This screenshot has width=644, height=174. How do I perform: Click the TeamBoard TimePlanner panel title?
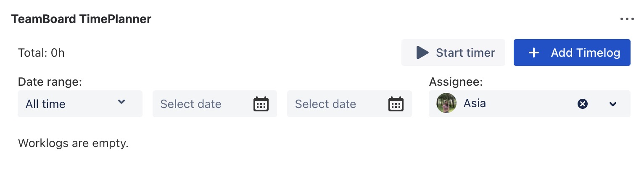point(81,19)
